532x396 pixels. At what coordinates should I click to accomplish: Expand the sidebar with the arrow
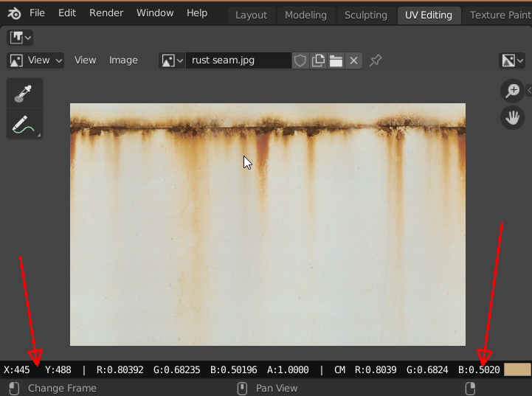529,90
